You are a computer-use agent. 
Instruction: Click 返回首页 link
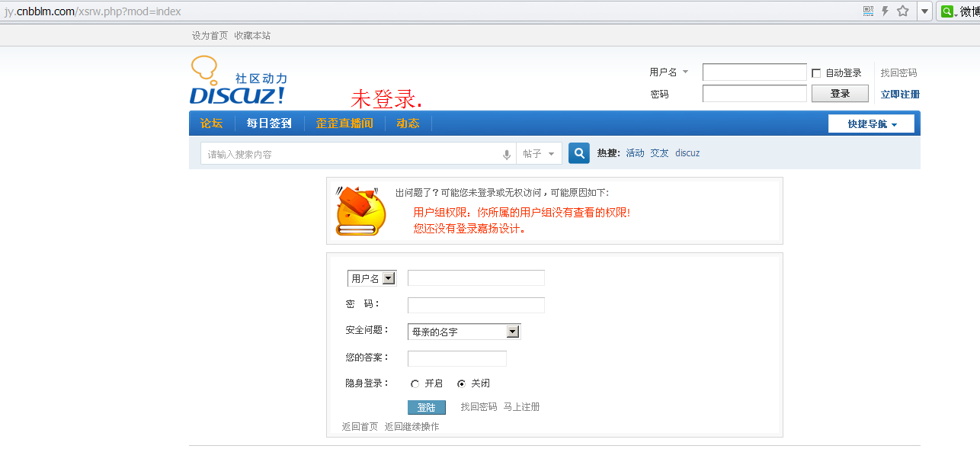(360, 427)
